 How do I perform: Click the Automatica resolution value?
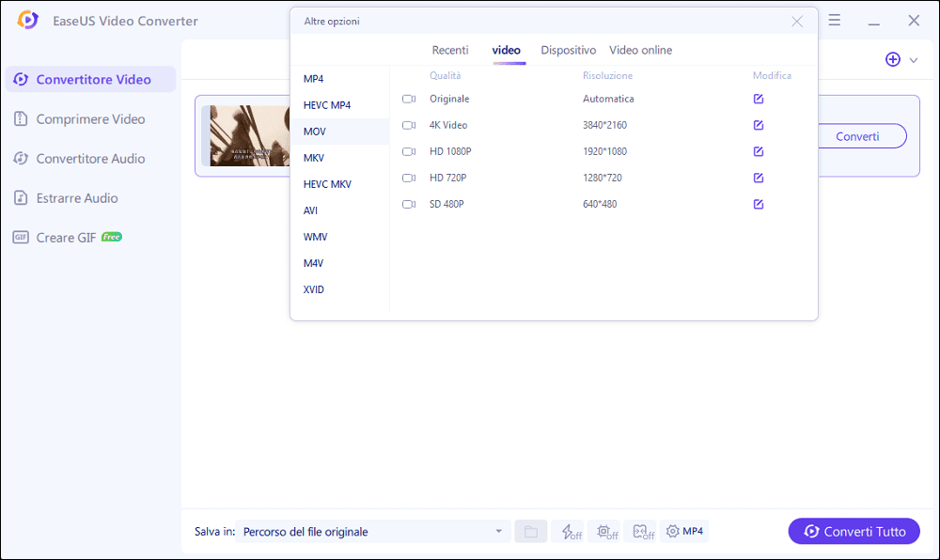click(x=608, y=99)
